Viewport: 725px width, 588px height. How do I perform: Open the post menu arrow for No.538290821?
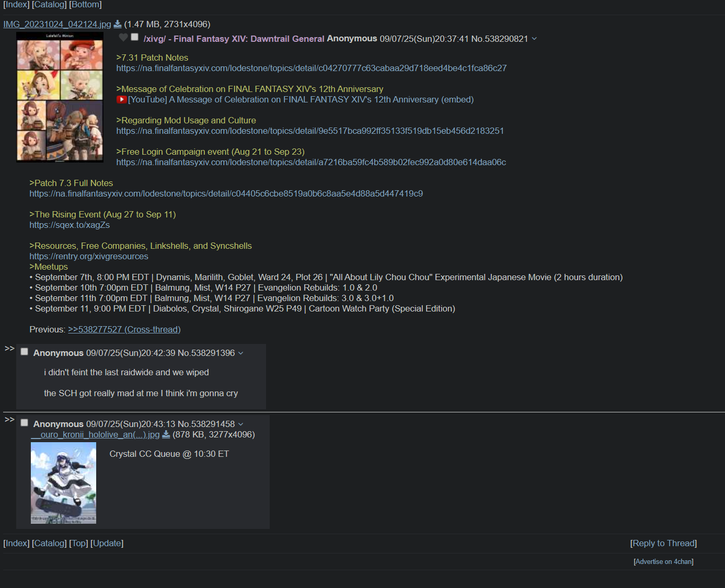[x=534, y=39]
